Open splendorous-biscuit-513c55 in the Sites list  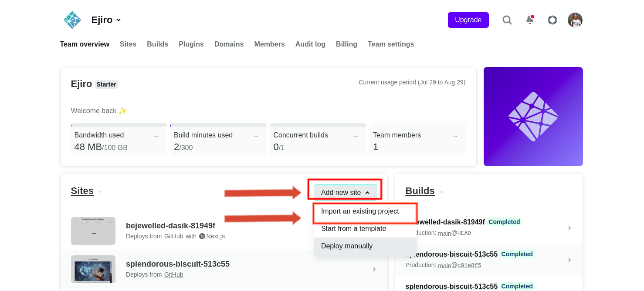pyautogui.click(x=178, y=264)
